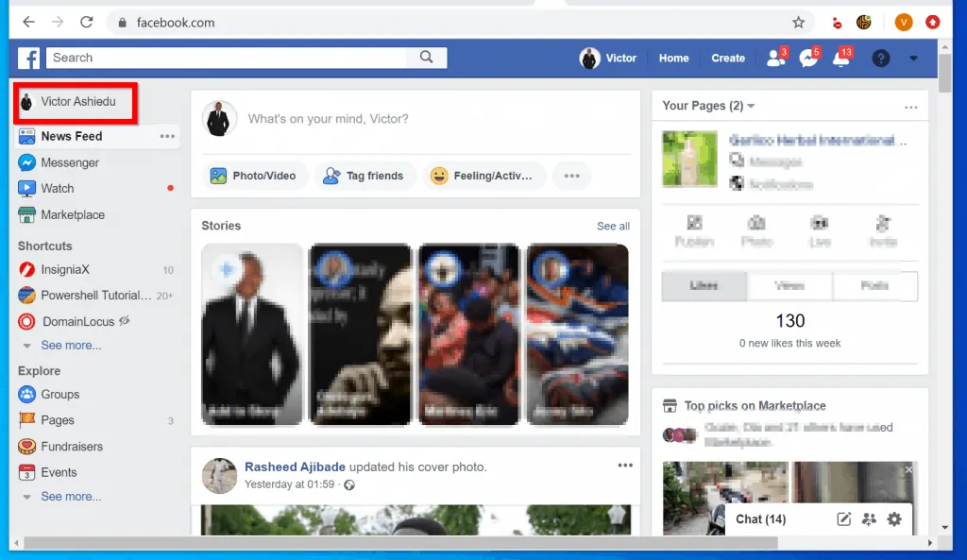Expand the account dropdown arrow in top bar
Image resolution: width=967 pixels, height=560 pixels.
pyautogui.click(x=913, y=59)
